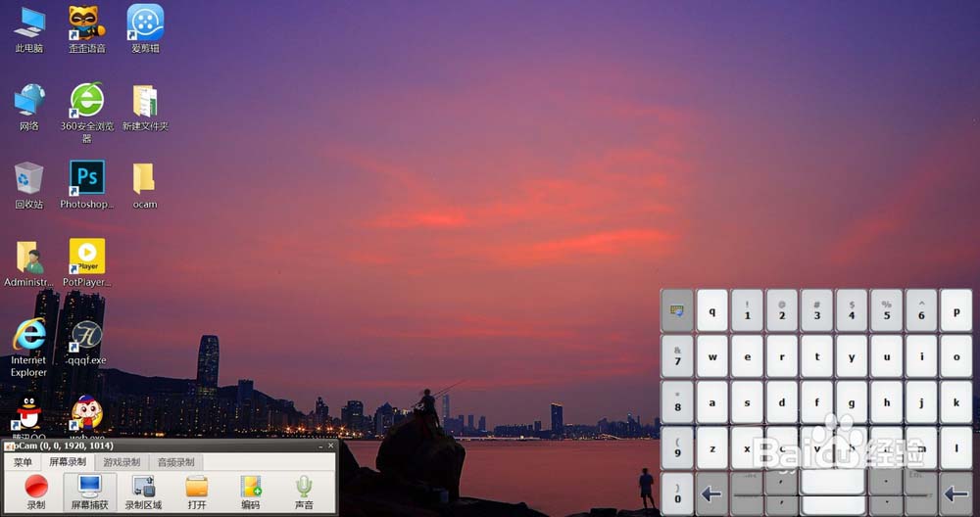The image size is (980, 517).
Task: Tap the u key on on-screen keyboard
Action: coord(886,356)
